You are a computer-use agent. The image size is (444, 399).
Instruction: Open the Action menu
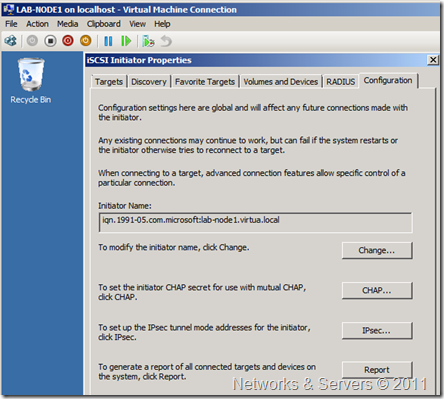pos(37,24)
